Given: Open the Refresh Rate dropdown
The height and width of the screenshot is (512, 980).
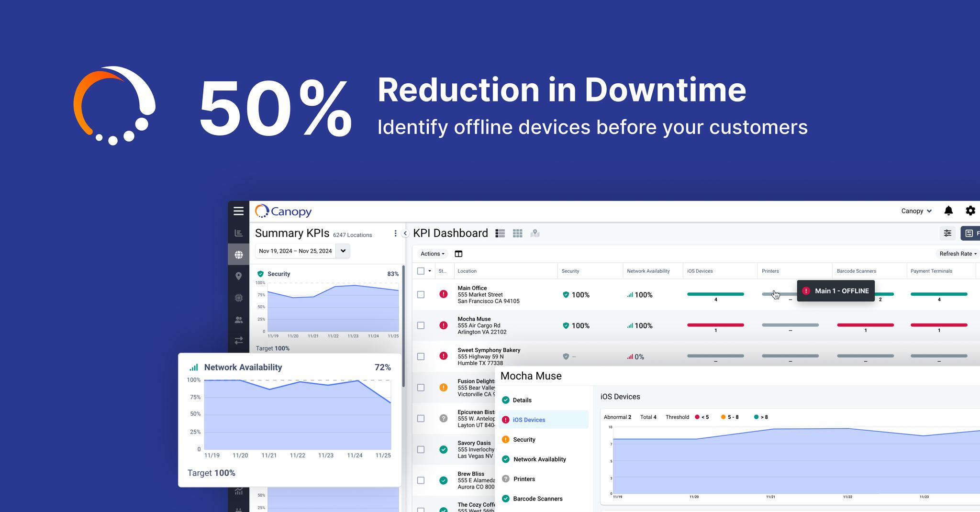Looking at the screenshot, I should [958, 254].
